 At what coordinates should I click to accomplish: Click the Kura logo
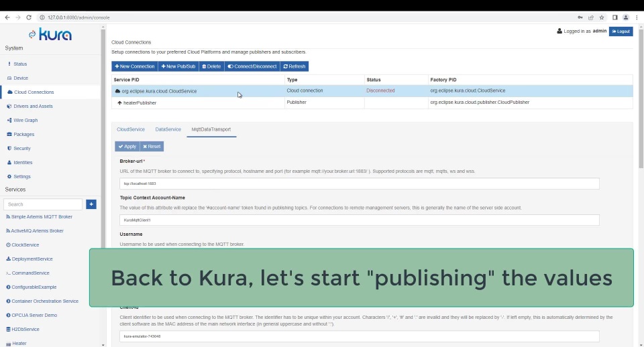coord(50,34)
